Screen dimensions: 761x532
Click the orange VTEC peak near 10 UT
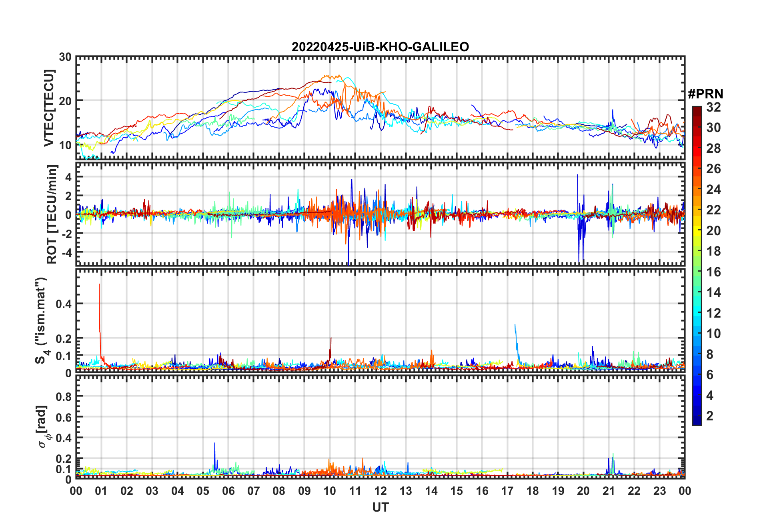tap(332, 76)
